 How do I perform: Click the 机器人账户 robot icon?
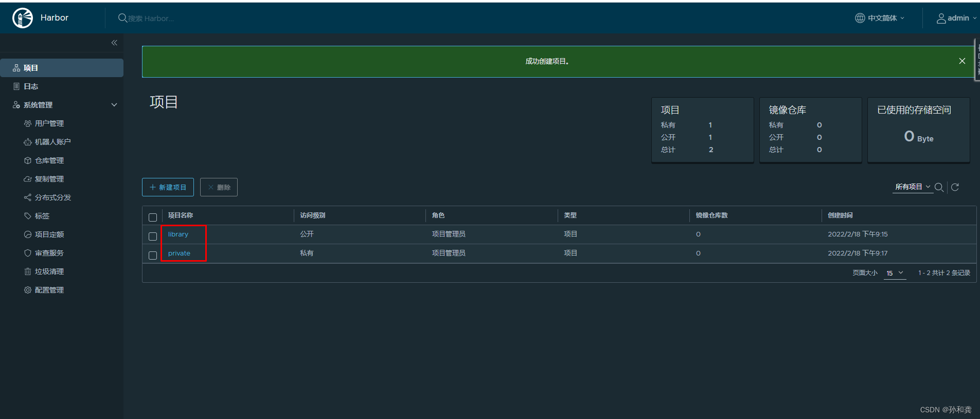28,142
